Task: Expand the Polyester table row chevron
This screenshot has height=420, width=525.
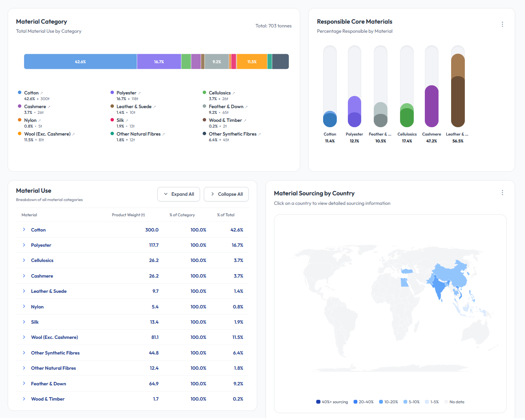Action: point(24,245)
